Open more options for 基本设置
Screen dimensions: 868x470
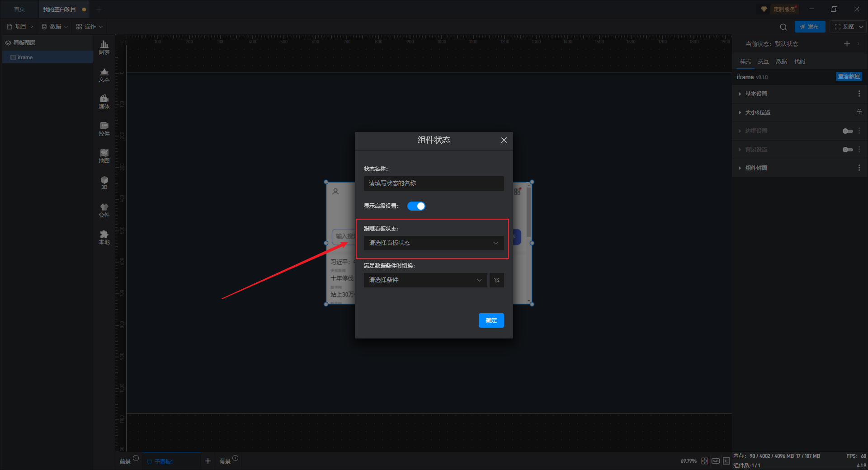pos(859,94)
